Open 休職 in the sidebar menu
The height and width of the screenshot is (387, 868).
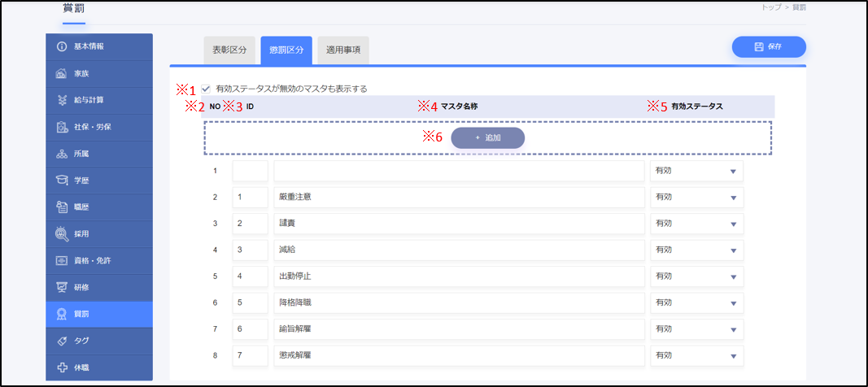99,367
